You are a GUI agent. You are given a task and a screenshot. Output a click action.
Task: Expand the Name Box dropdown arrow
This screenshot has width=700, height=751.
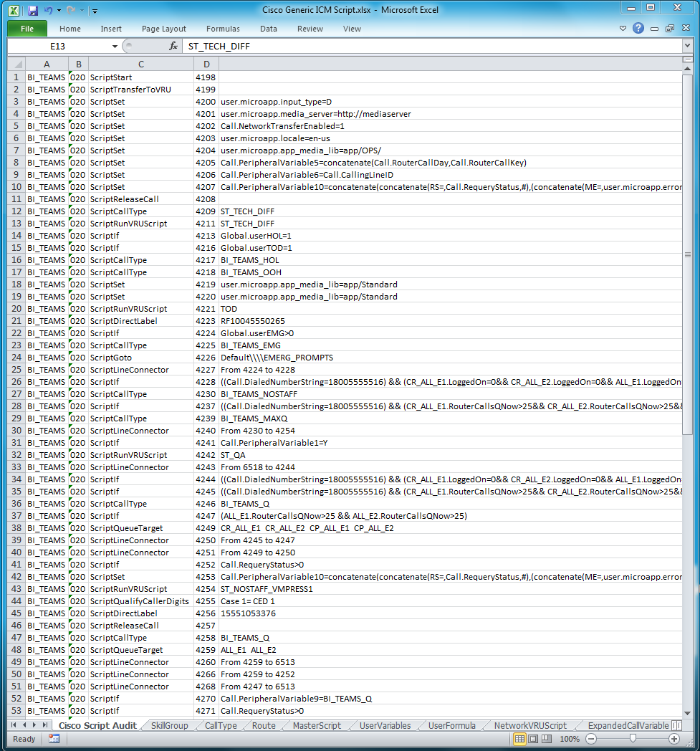tap(115, 47)
